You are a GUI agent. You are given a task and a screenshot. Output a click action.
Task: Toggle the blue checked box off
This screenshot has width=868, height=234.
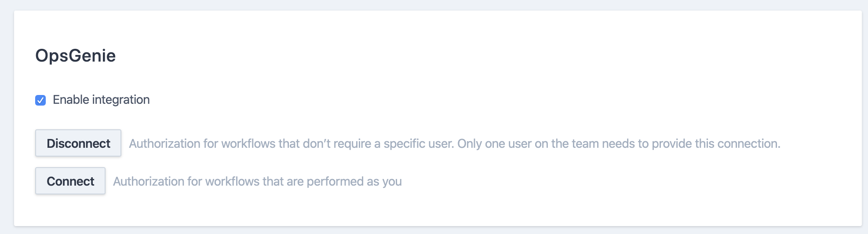pyautogui.click(x=40, y=100)
